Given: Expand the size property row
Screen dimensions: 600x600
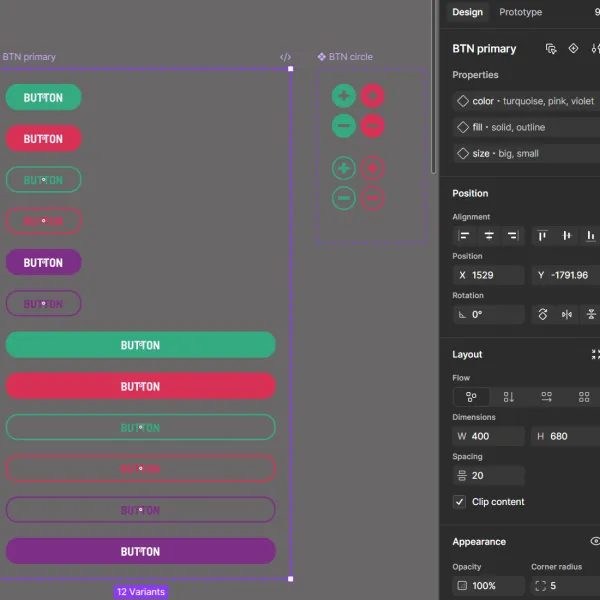Looking at the screenshot, I should coord(526,153).
